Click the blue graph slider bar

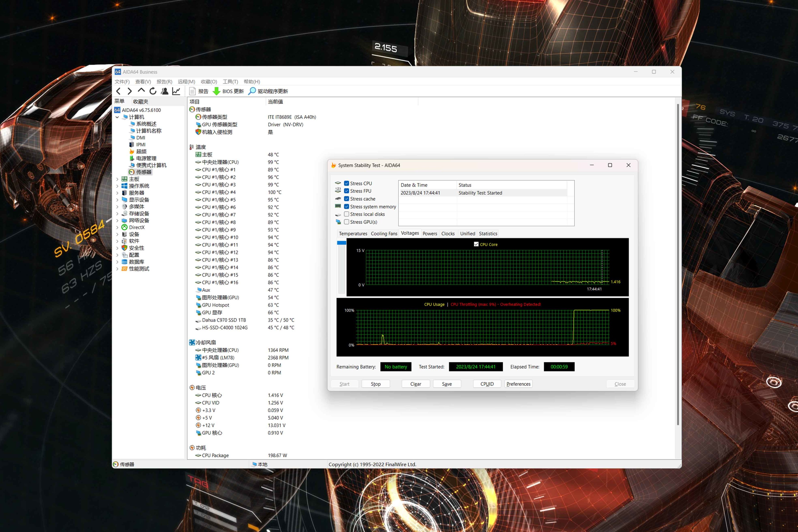[341, 243]
